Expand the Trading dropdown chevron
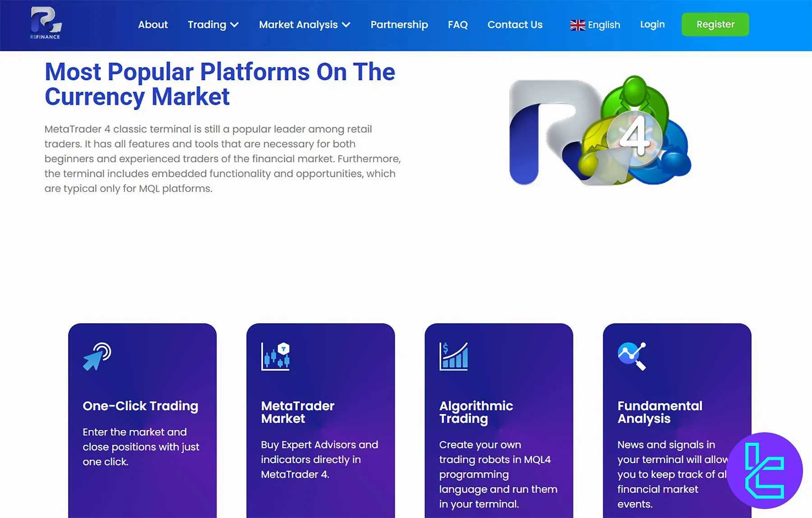This screenshot has width=812, height=518. point(235,25)
